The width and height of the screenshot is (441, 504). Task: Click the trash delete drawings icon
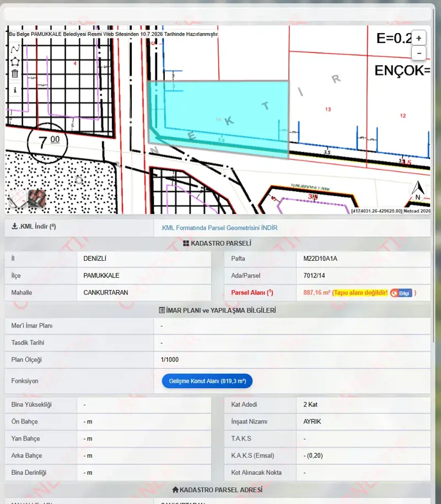[15, 73]
